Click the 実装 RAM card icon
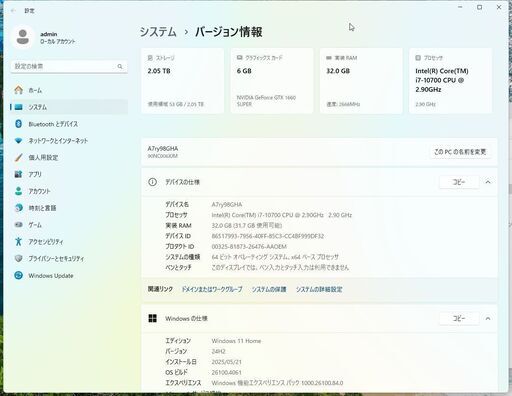The width and height of the screenshot is (512, 396). [329, 58]
